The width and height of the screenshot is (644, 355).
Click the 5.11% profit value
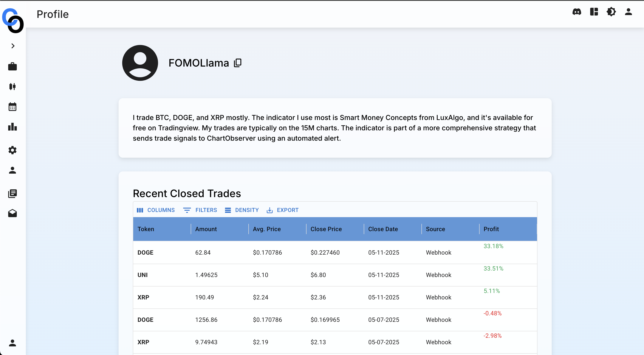pyautogui.click(x=491, y=291)
